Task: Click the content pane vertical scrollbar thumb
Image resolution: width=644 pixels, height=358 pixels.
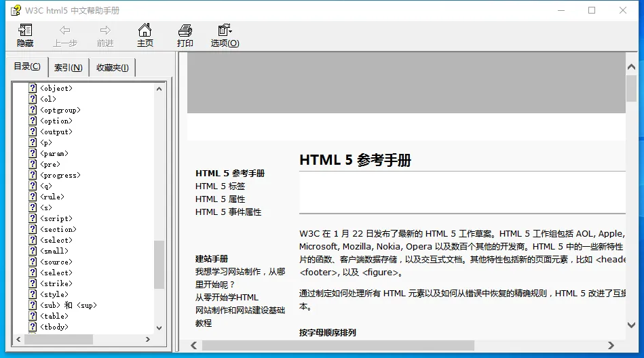Action: coord(631,88)
